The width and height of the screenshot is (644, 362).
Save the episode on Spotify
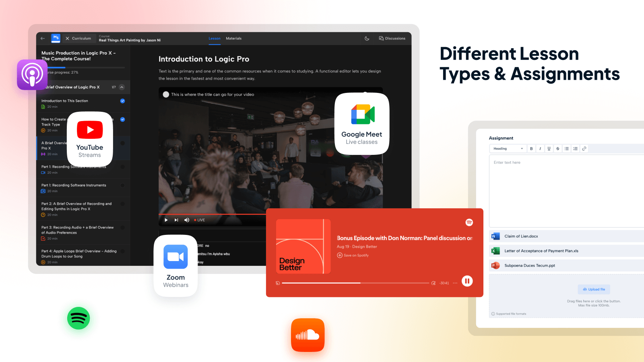coord(353,255)
